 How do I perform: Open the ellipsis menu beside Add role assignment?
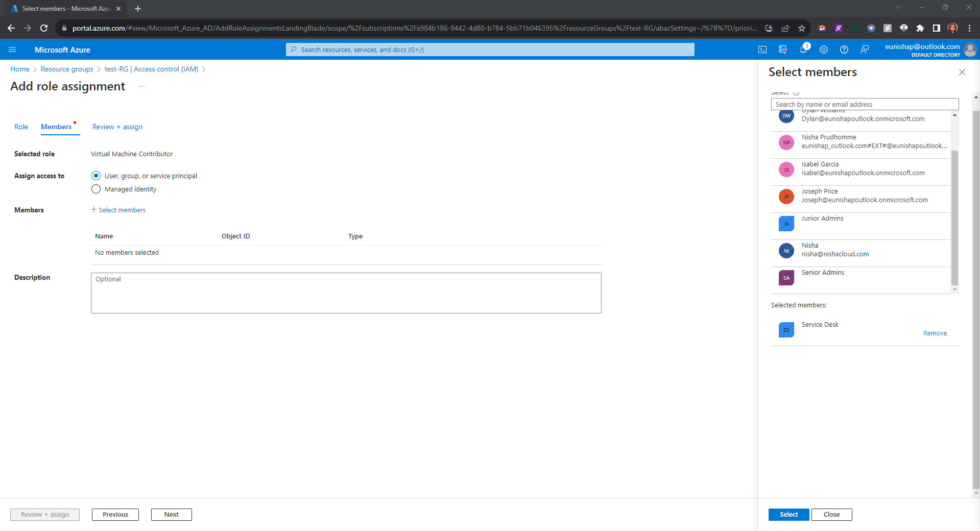point(141,86)
